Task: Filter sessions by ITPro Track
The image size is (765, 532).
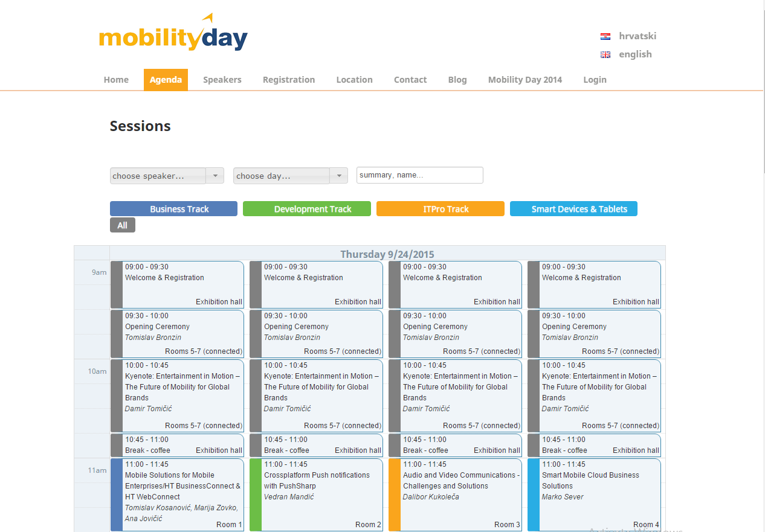Action: (441, 209)
